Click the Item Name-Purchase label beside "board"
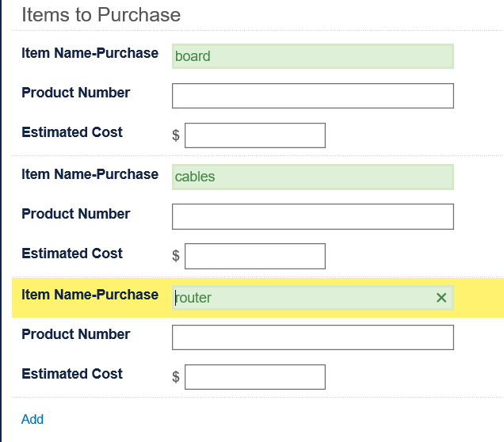The height and width of the screenshot is (442, 504). 90,53
